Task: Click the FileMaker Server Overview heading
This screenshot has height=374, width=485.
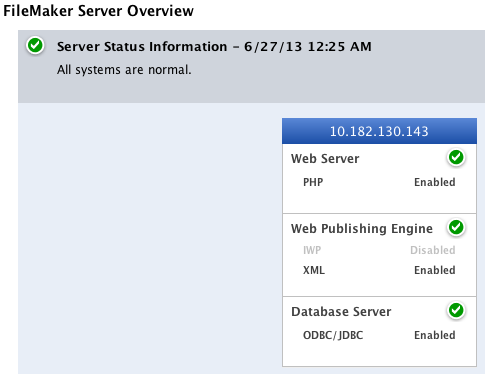Action: click(x=98, y=11)
